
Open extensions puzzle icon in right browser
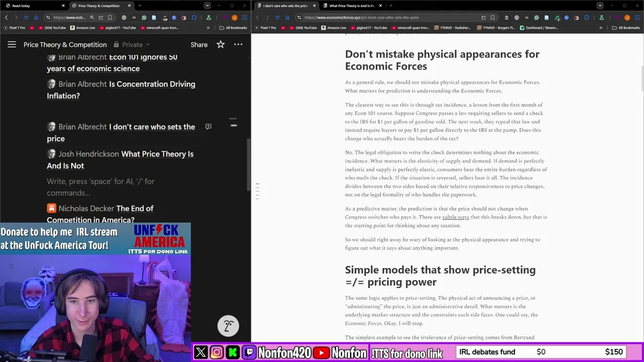pyautogui.click(x=587, y=18)
